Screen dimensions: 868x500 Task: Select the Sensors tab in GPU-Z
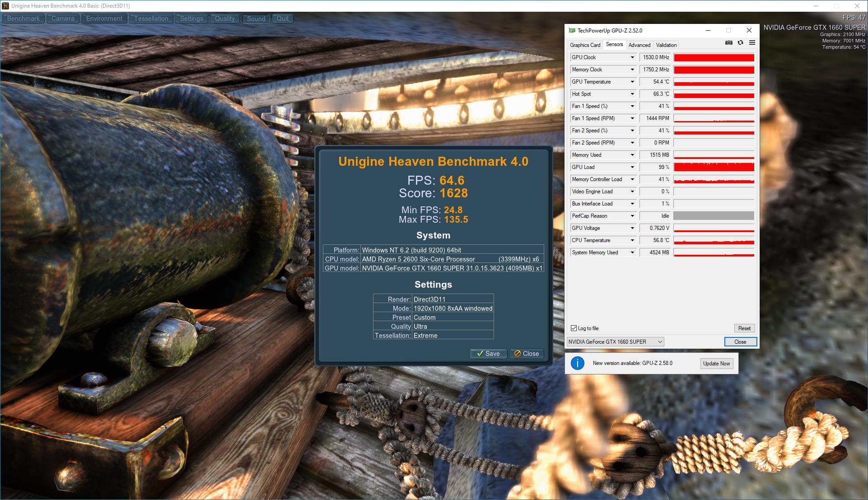(614, 44)
